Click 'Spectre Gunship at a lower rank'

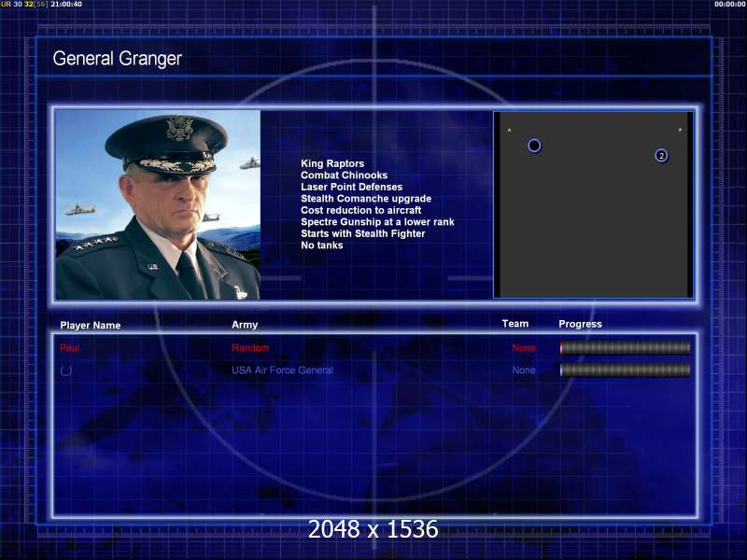click(377, 222)
